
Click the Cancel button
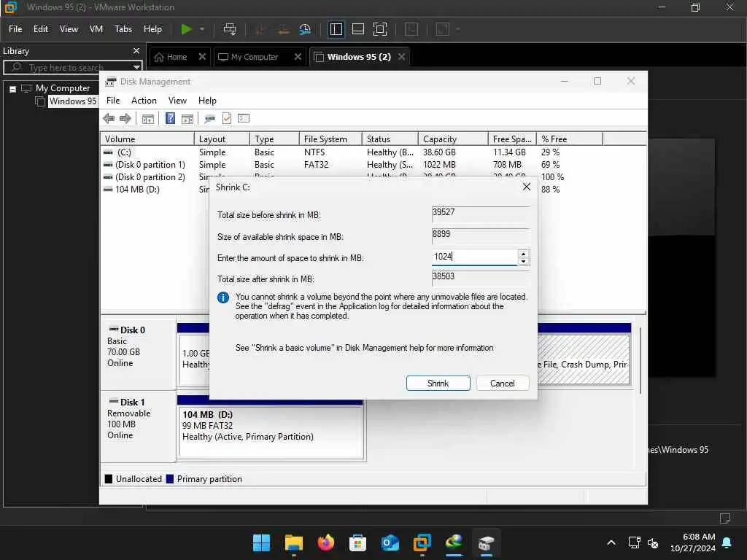502,384
